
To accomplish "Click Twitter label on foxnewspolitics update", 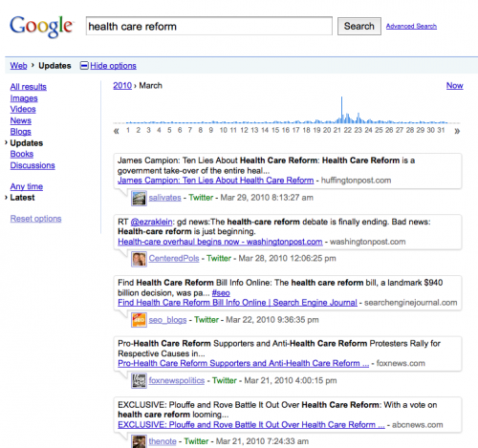I will [225, 381].
